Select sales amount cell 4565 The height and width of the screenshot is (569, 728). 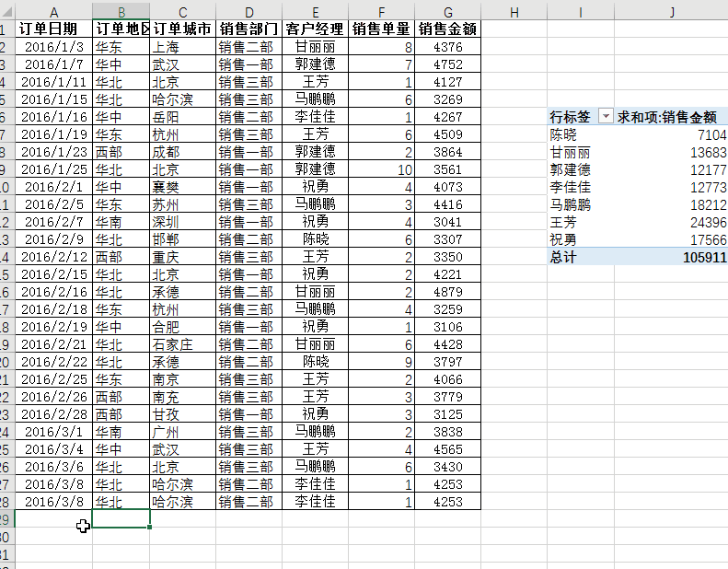[448, 449]
